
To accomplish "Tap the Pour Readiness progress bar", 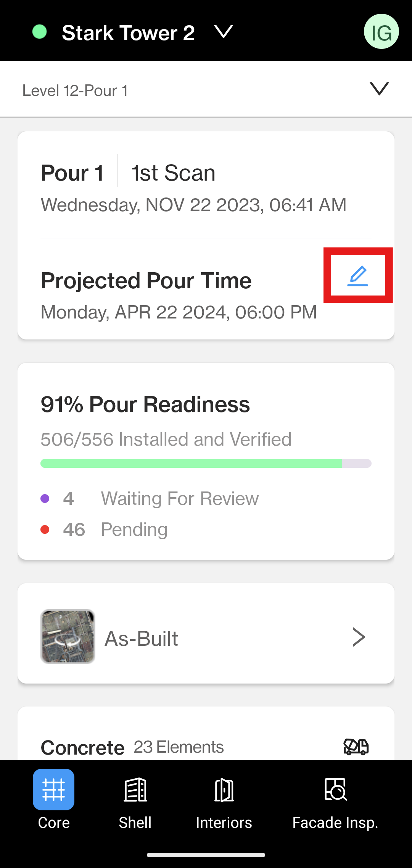I will pyautogui.click(x=206, y=463).
